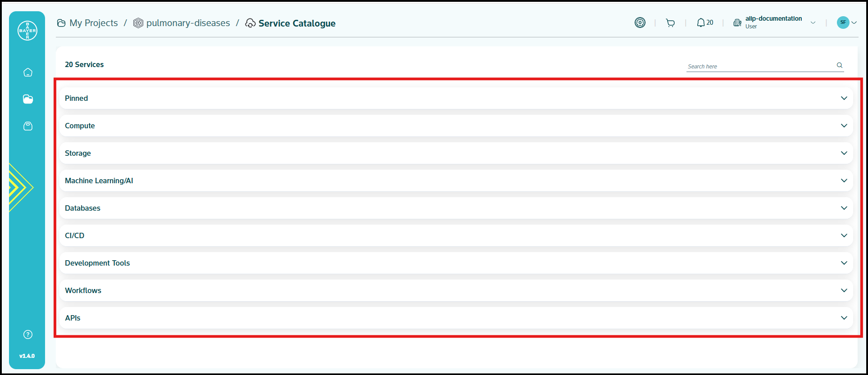The image size is (868, 375).
Task: Open the projects folder sidebar icon
Action: click(x=28, y=99)
